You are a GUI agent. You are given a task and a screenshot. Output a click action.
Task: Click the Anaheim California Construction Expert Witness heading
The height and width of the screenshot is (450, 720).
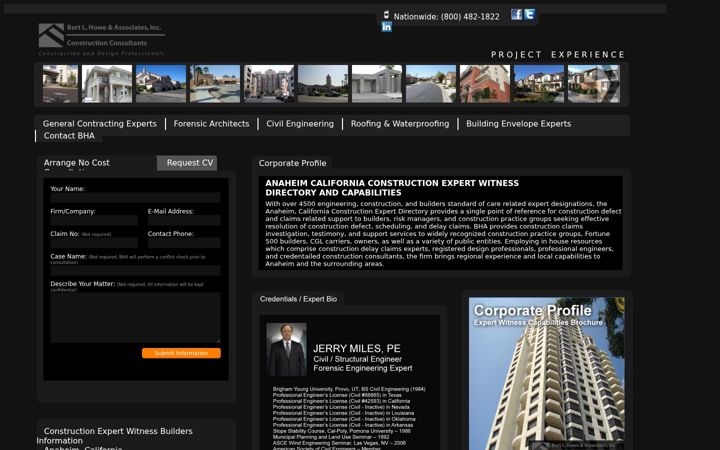coord(392,188)
